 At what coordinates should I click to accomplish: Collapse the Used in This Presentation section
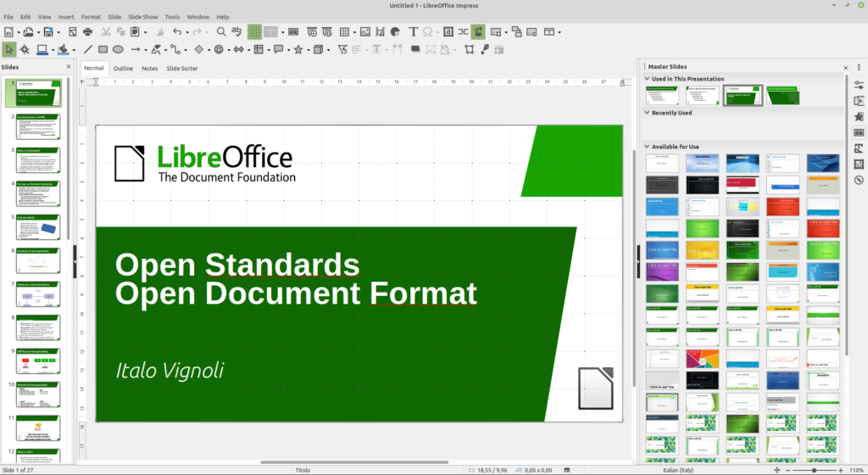647,79
